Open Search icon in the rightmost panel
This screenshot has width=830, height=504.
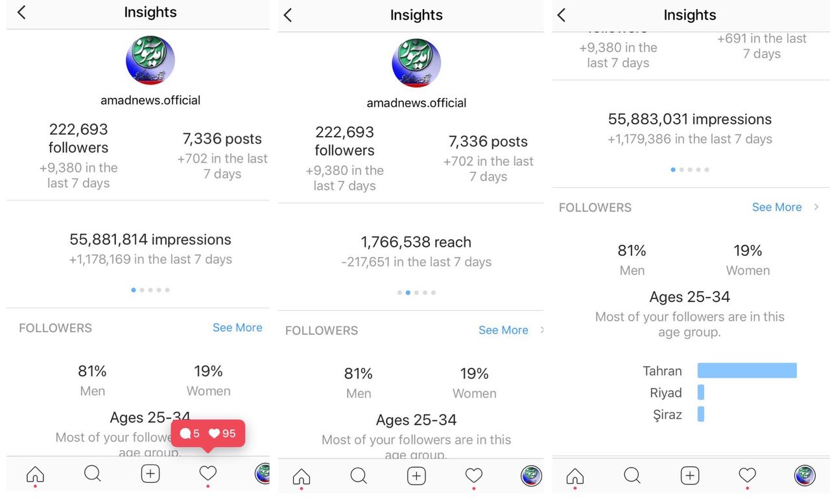click(x=632, y=475)
